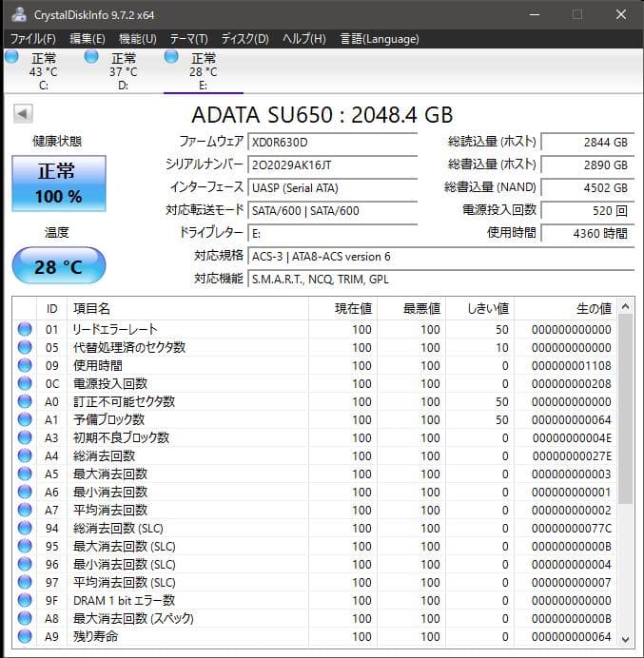644x658 pixels.
Task: Open the ディスク(D) menu
Action: pyautogui.click(x=244, y=39)
